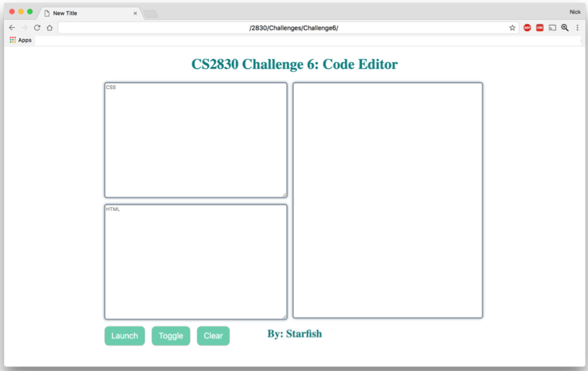Screen dimensions: 588x371
Task: Open the AdBlock Plus extension icon
Action: click(527, 28)
